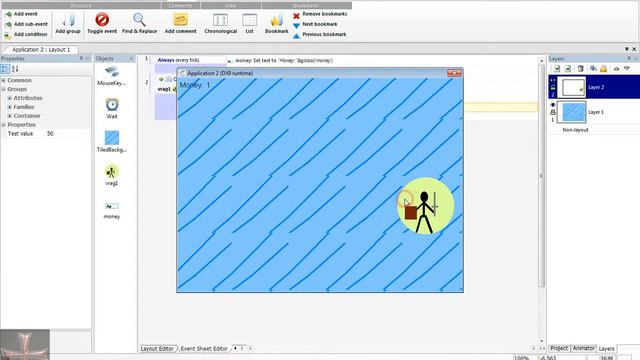Click the Layer 1 thumbnail
Screen dimensions: 640x360
(x=571, y=112)
